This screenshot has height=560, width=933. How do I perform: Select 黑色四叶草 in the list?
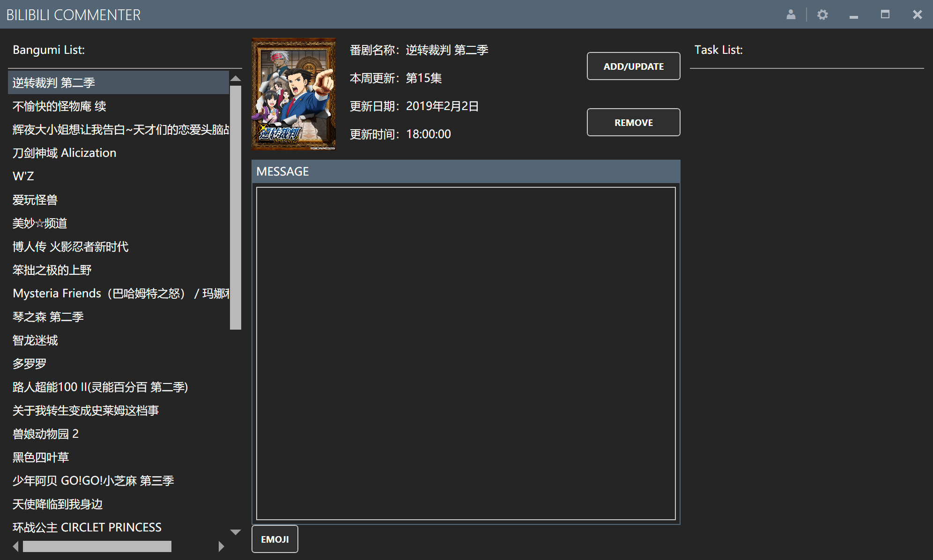click(41, 457)
